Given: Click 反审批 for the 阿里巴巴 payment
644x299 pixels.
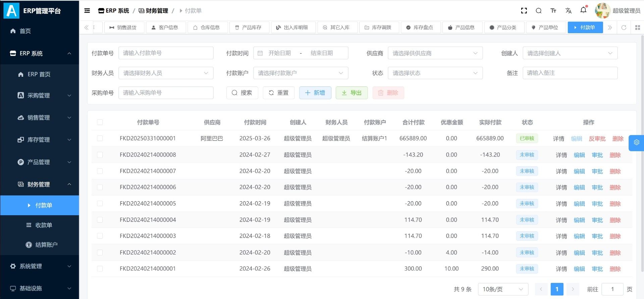Looking at the screenshot, I should pos(597,139).
